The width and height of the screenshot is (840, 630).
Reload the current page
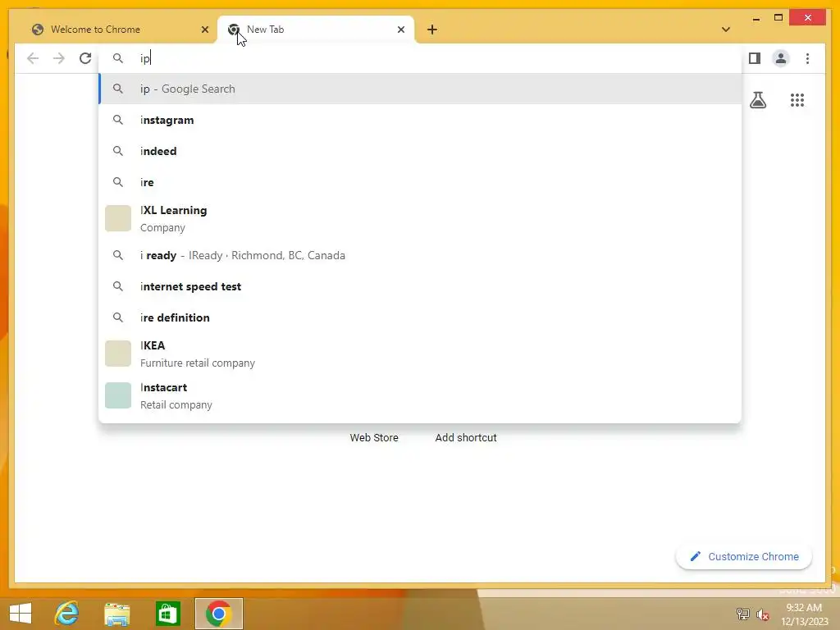(85, 58)
